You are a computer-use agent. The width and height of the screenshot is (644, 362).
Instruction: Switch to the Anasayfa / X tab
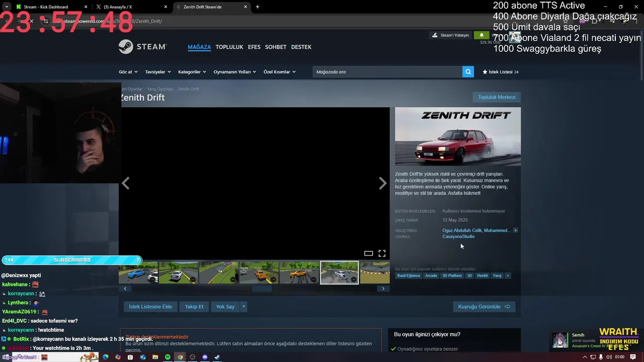pos(132,7)
